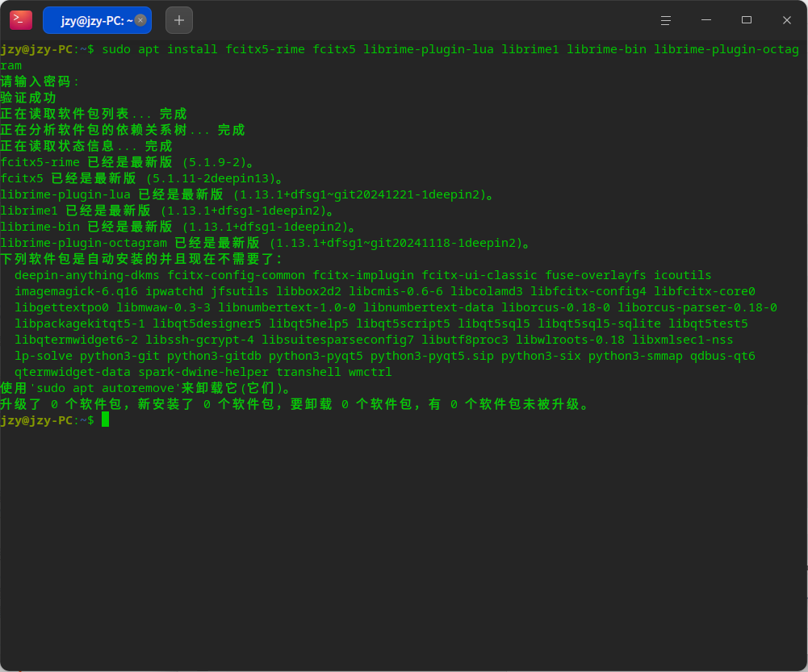The image size is (808, 672).
Task: Click package name 'libqtermwidget6-2'
Action: [76, 340]
